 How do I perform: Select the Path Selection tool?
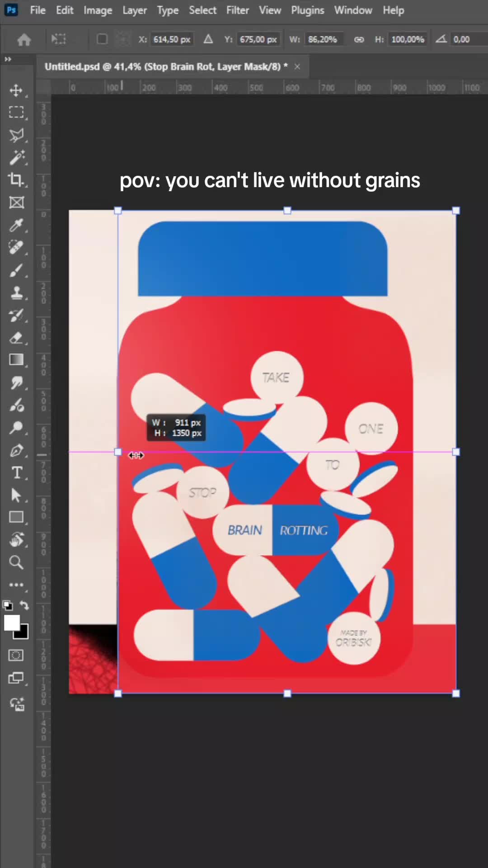coord(16,495)
